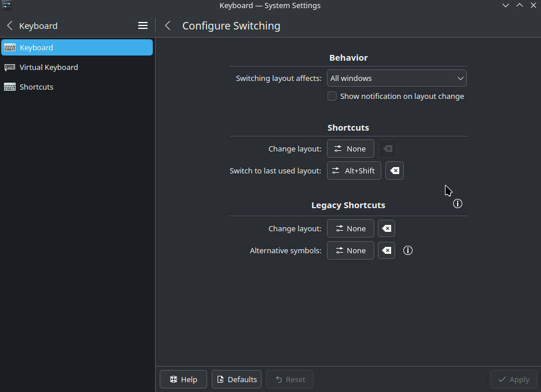This screenshot has height=392, width=541.
Task: Click back arrow next to Keyboard sidebar title
Action: (x=10, y=25)
